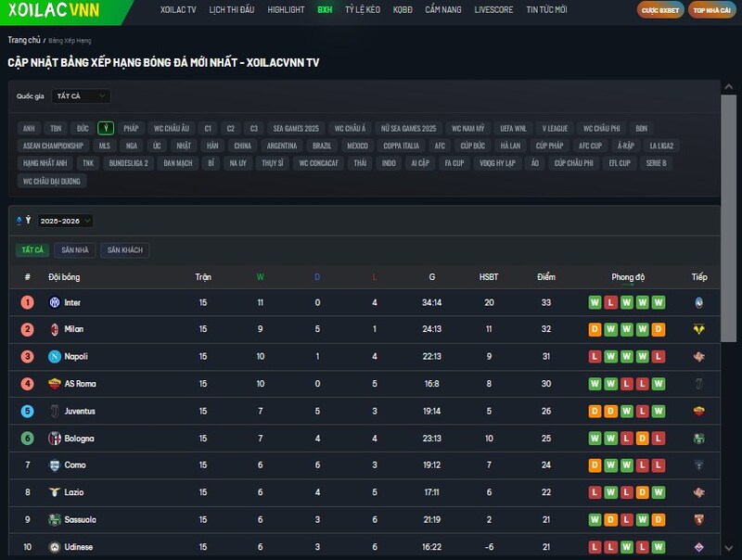
Task: Click the AC Milan club crest
Action: click(54, 329)
